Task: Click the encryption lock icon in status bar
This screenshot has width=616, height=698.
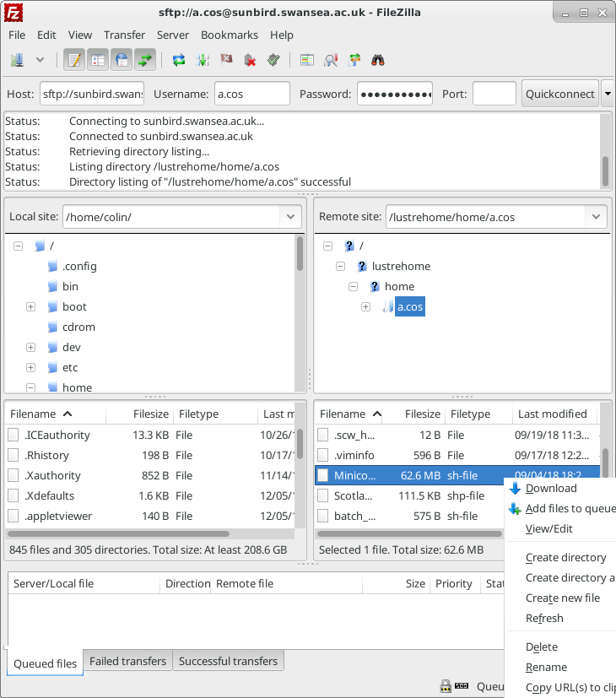Action: coord(446,686)
